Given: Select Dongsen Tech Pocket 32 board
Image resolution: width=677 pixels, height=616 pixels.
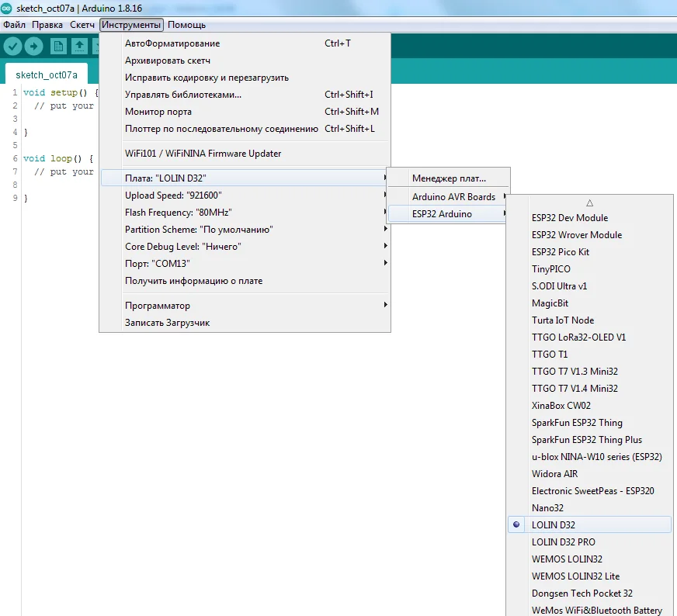Looking at the screenshot, I should [590, 594].
